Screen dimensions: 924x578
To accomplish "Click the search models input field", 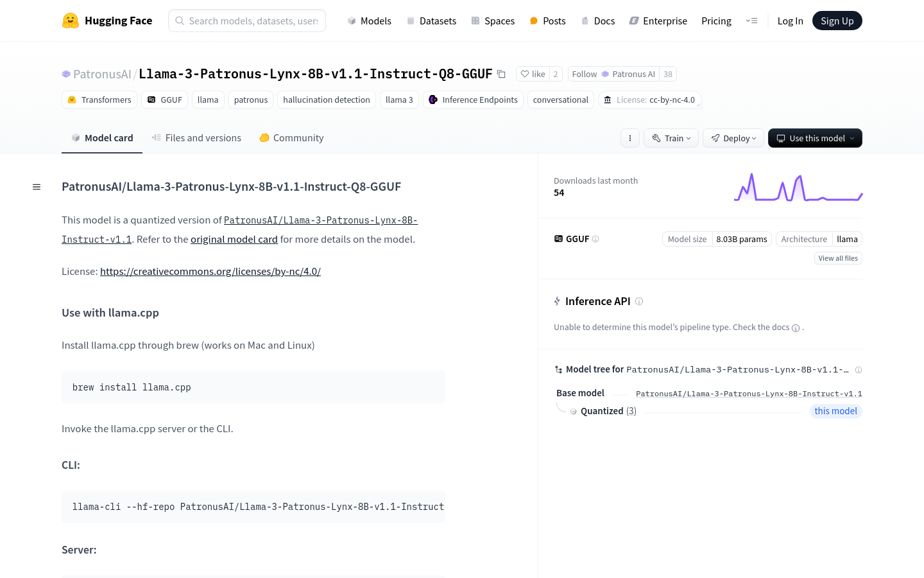I will click(x=247, y=21).
